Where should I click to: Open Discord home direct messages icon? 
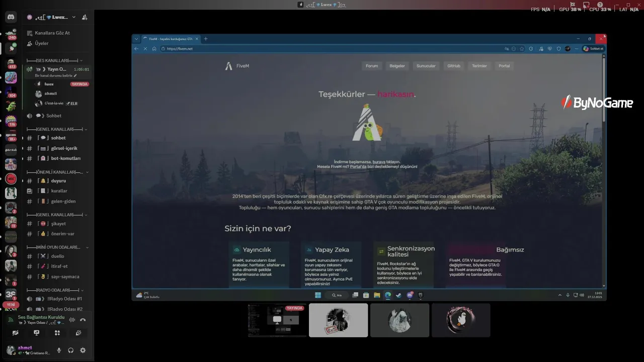[11, 17]
